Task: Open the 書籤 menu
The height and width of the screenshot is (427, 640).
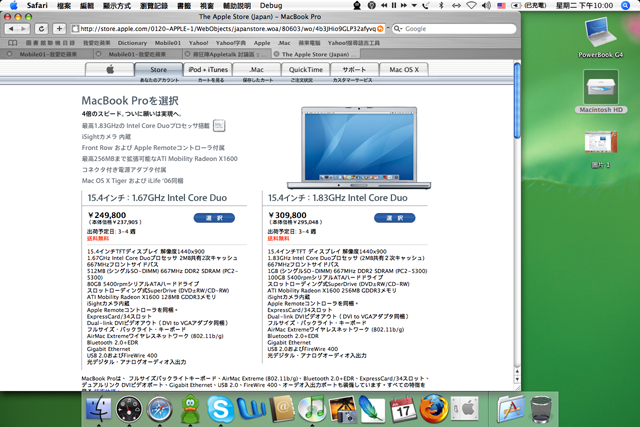Action: click(x=184, y=5)
